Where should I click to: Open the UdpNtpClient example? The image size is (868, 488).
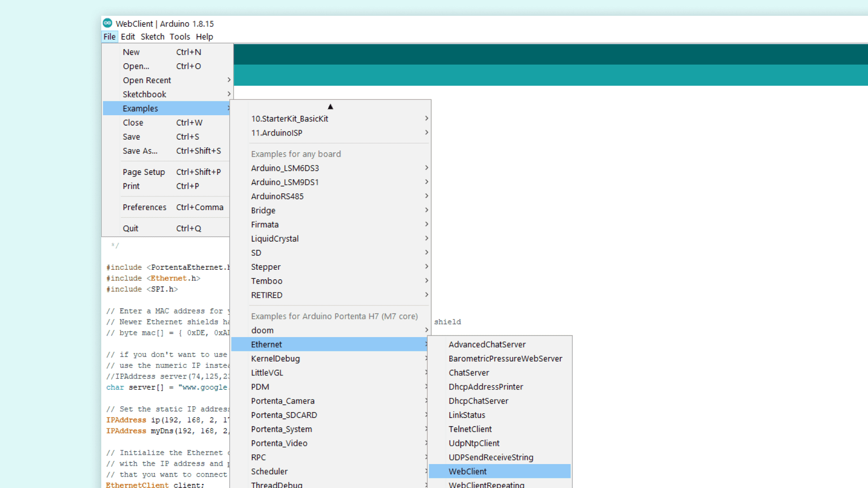click(x=474, y=443)
